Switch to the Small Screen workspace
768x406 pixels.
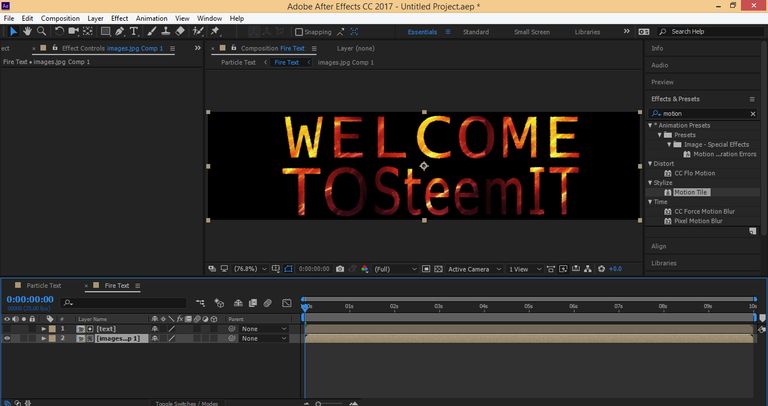[531, 32]
